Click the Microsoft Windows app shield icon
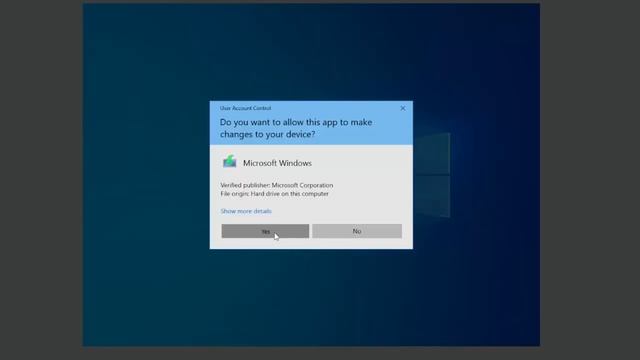The image size is (640, 360). (229, 162)
